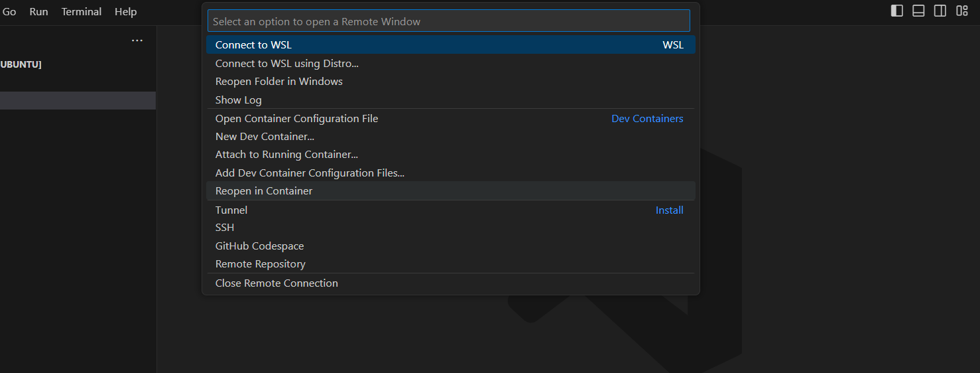This screenshot has width=980, height=373.
Task: Choose GitHub Codespace option
Action: click(x=451, y=246)
